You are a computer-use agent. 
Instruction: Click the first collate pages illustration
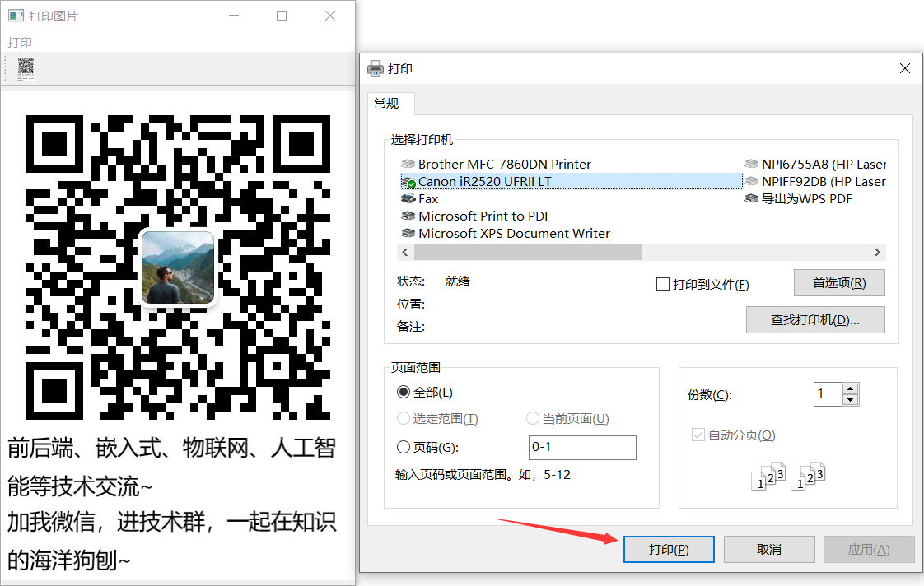point(768,476)
